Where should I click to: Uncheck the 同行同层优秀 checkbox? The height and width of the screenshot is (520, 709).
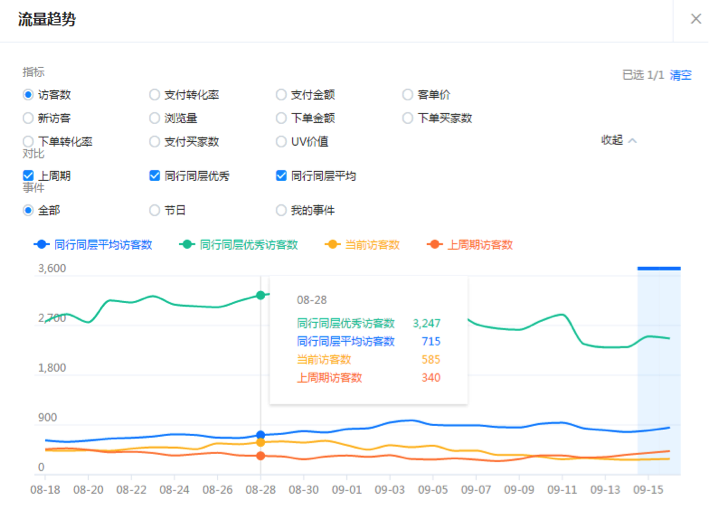point(155,176)
